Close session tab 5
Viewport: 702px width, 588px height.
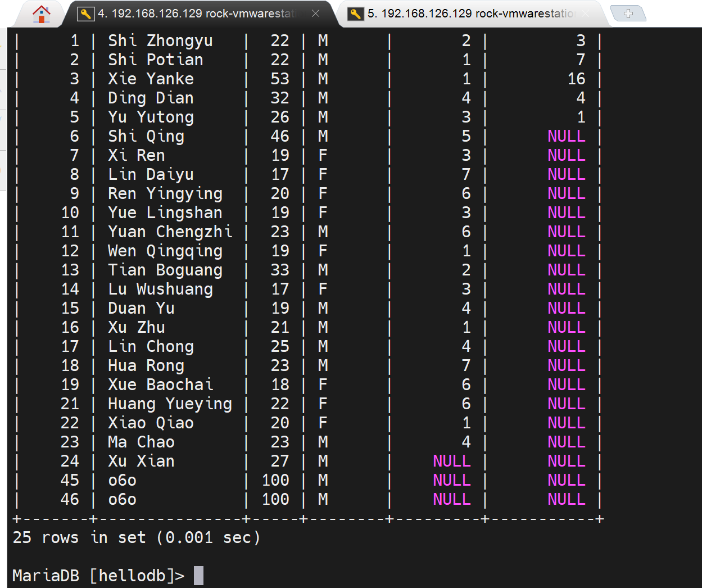pos(586,13)
